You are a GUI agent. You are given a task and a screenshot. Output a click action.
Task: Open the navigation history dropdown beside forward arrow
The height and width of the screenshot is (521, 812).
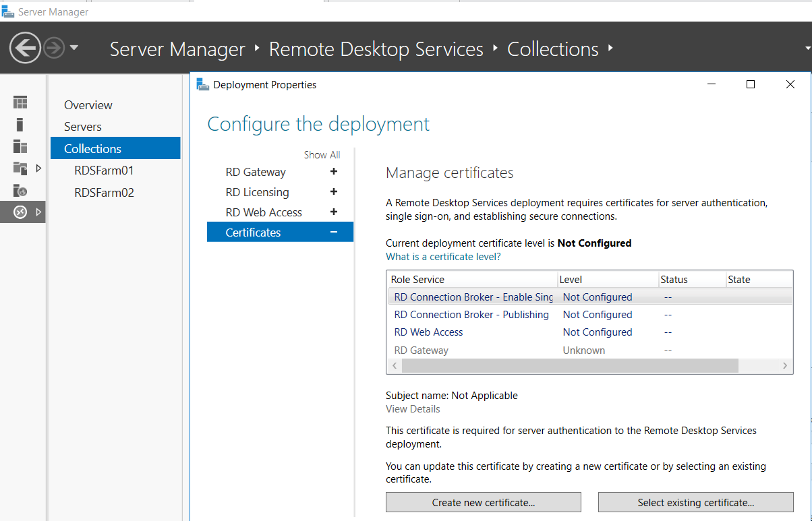(x=74, y=49)
